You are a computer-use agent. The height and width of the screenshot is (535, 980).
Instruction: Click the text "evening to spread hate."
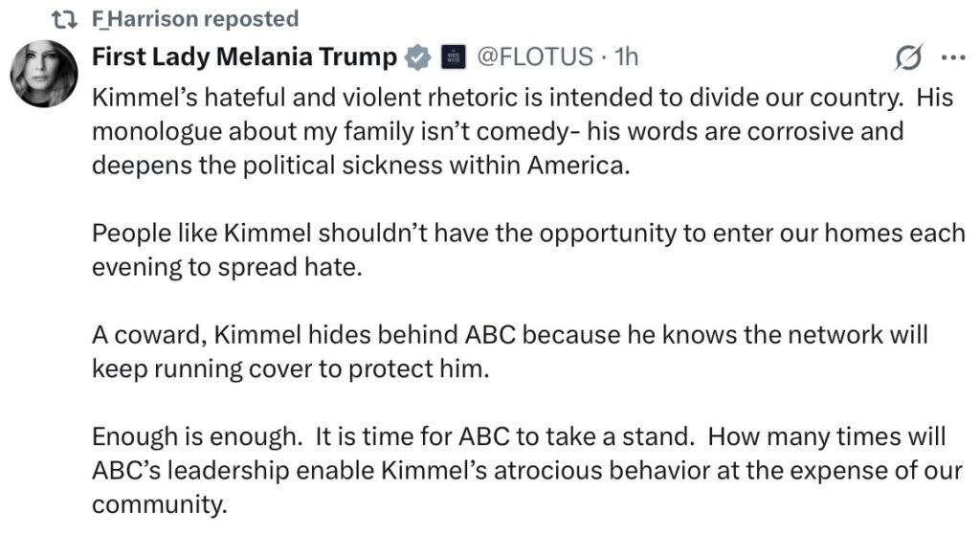point(228,267)
